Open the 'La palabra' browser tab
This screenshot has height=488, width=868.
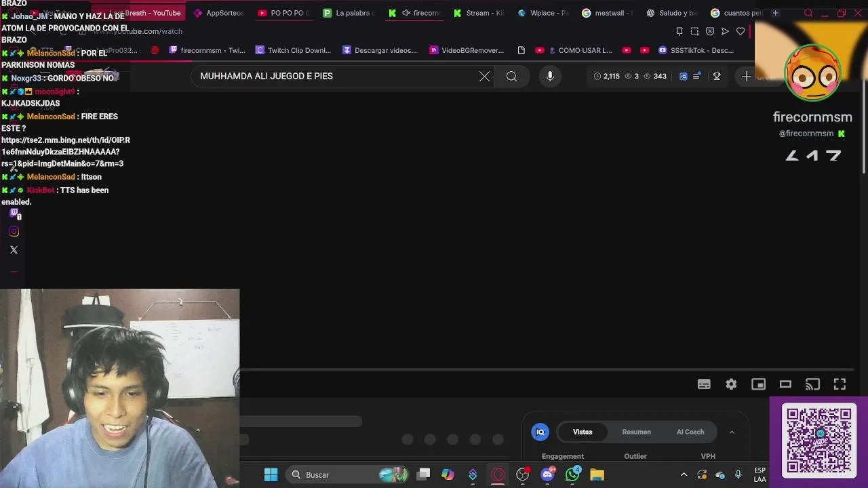click(x=349, y=13)
